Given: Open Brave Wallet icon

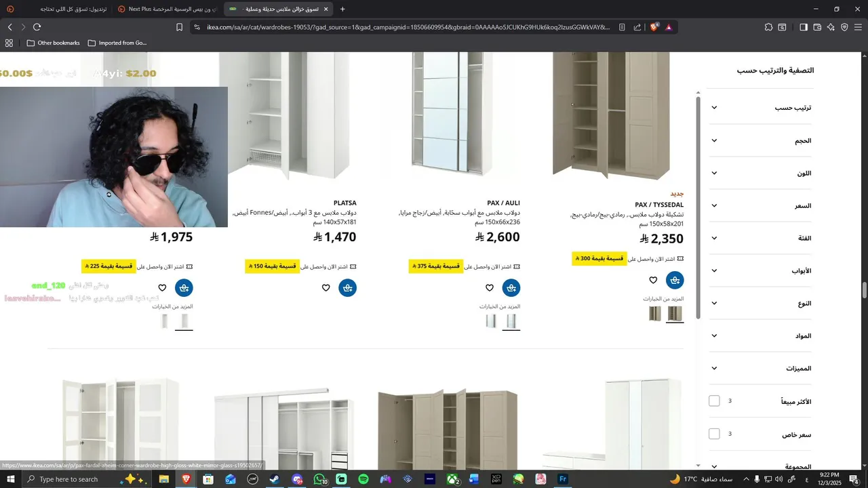Looking at the screenshot, I should [817, 27].
